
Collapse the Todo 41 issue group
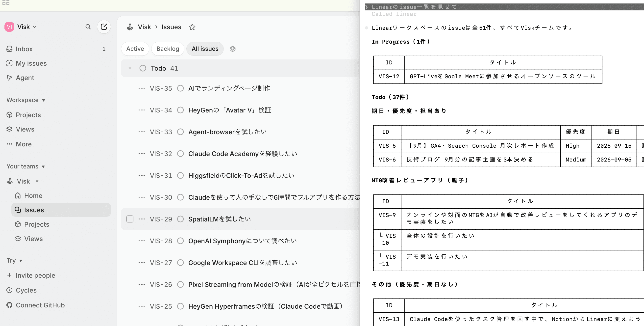(x=130, y=68)
